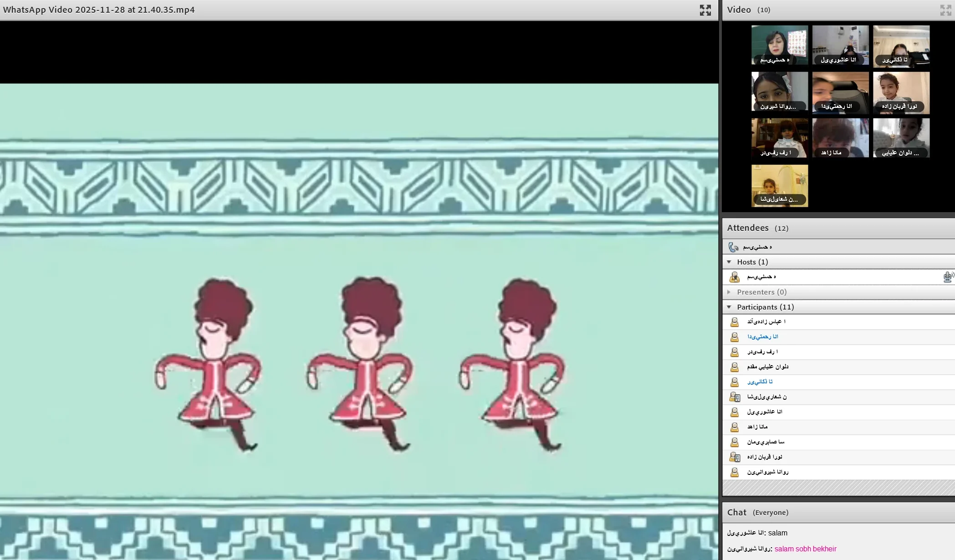Click host webcam thumbnail with alphabet poster

pos(780,45)
